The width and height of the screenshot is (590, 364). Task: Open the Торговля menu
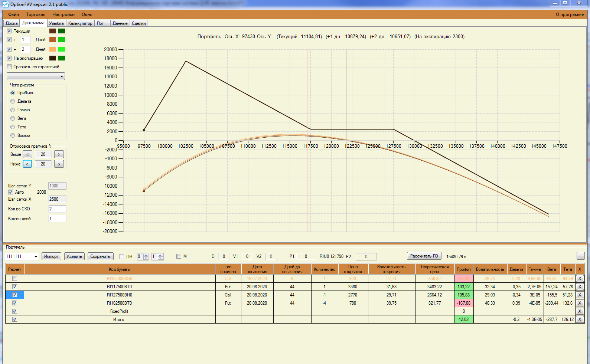[x=36, y=14]
